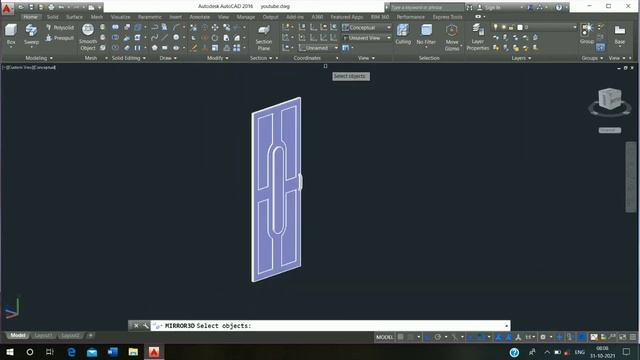The width and height of the screenshot is (640, 360).
Task: Click the search keyword input field
Action: tap(427, 7)
